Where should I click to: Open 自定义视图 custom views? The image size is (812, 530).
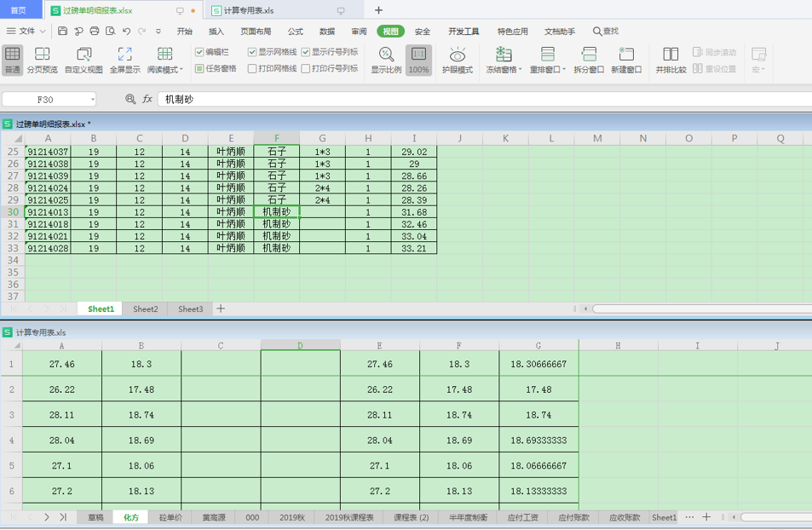point(84,60)
